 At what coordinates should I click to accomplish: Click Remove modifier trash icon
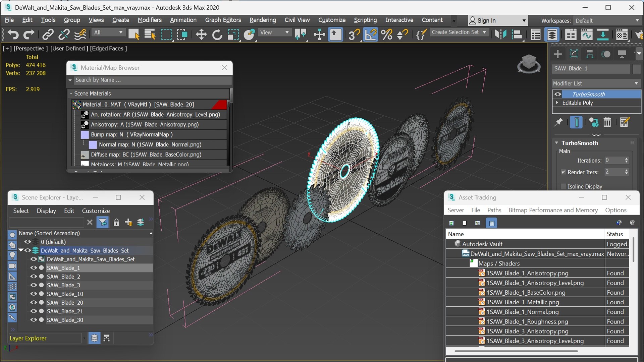607,122
